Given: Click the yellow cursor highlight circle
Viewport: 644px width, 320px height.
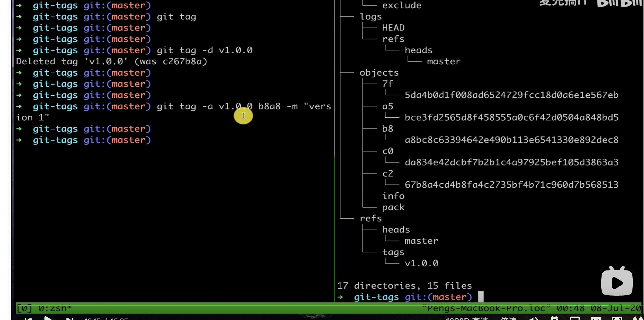Looking at the screenshot, I should 243,116.
